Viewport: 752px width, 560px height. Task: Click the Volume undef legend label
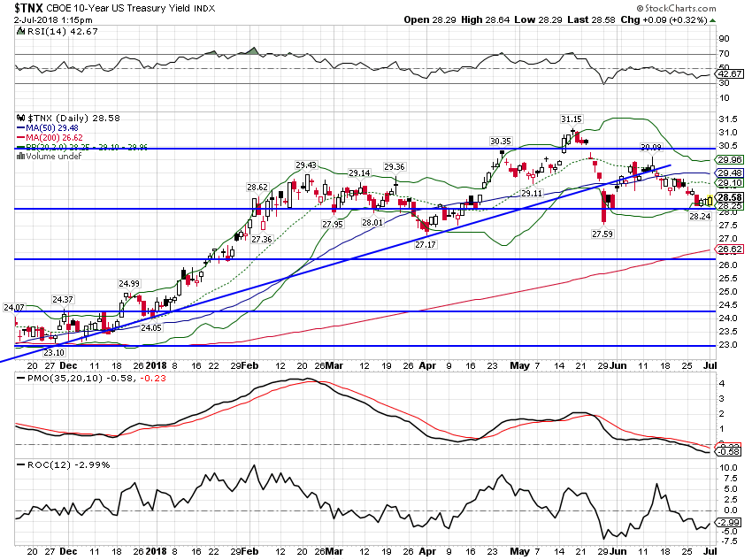54,157
